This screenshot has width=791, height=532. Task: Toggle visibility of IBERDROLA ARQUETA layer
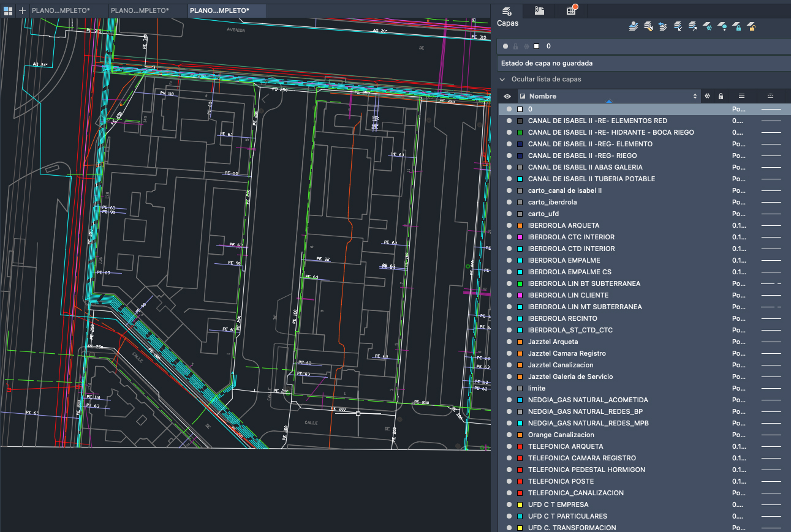pos(509,225)
